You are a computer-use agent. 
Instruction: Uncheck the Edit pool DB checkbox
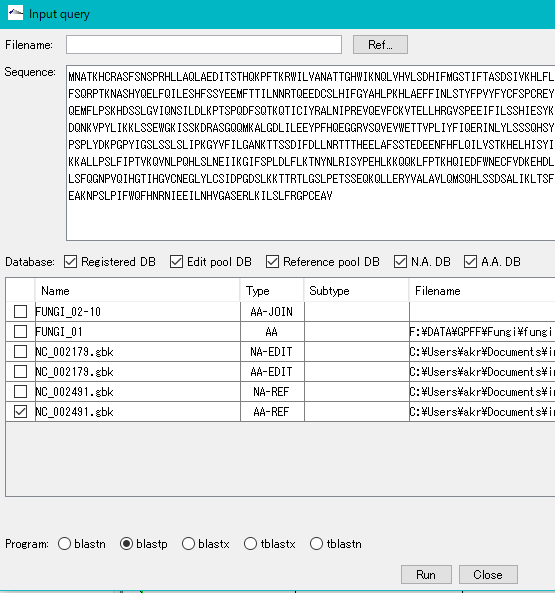point(176,262)
